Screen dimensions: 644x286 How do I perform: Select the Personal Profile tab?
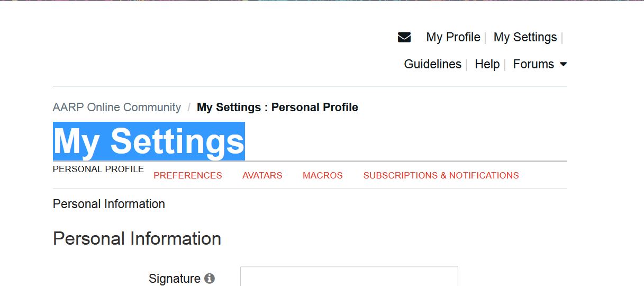(x=98, y=169)
